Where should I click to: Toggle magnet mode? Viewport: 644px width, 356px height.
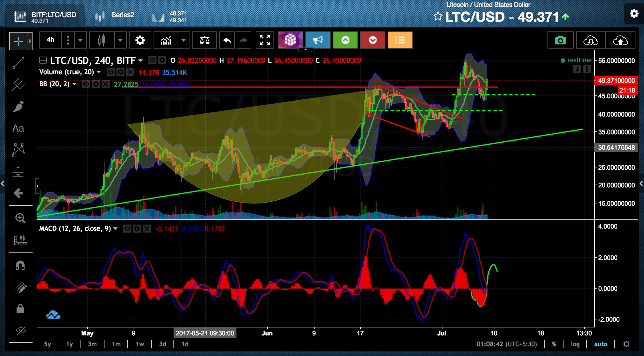(x=20, y=265)
